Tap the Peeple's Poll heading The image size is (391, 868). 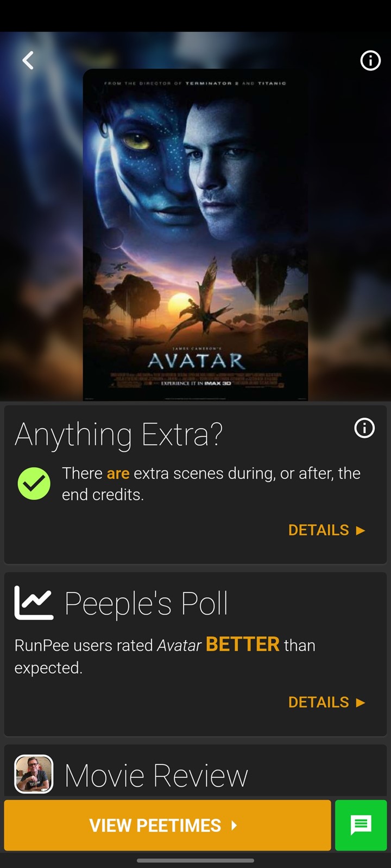(146, 603)
